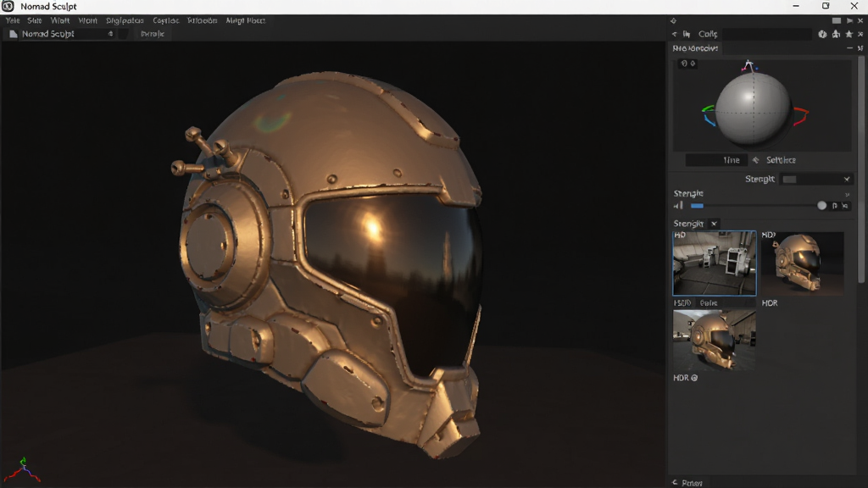Close the panel with the x beside the star

[x=860, y=34]
